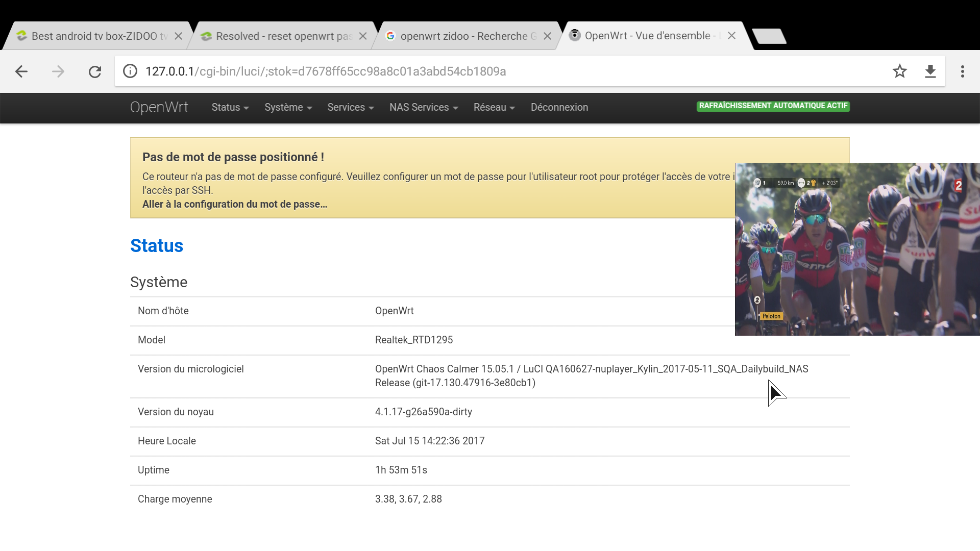Open the Réseau dropdown menu
The height and width of the screenshot is (551, 980).
494,108
